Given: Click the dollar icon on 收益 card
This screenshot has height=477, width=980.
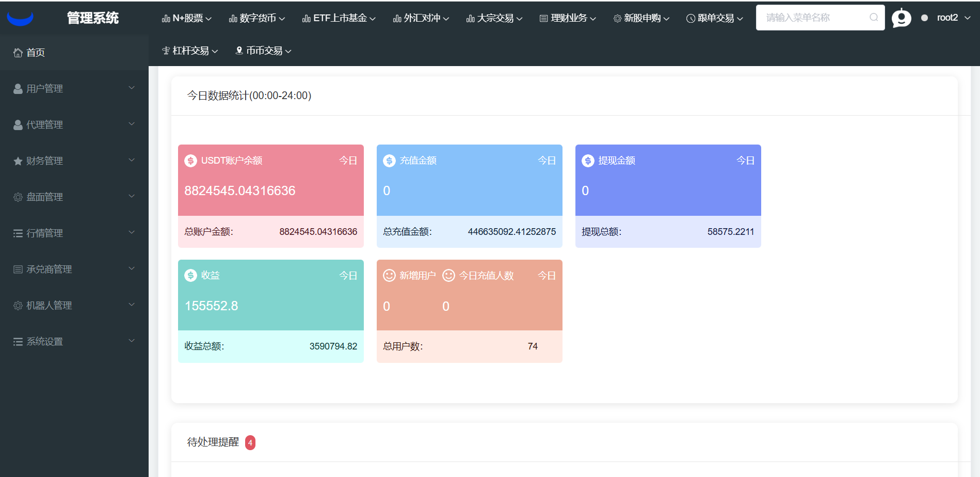Looking at the screenshot, I should pos(190,276).
